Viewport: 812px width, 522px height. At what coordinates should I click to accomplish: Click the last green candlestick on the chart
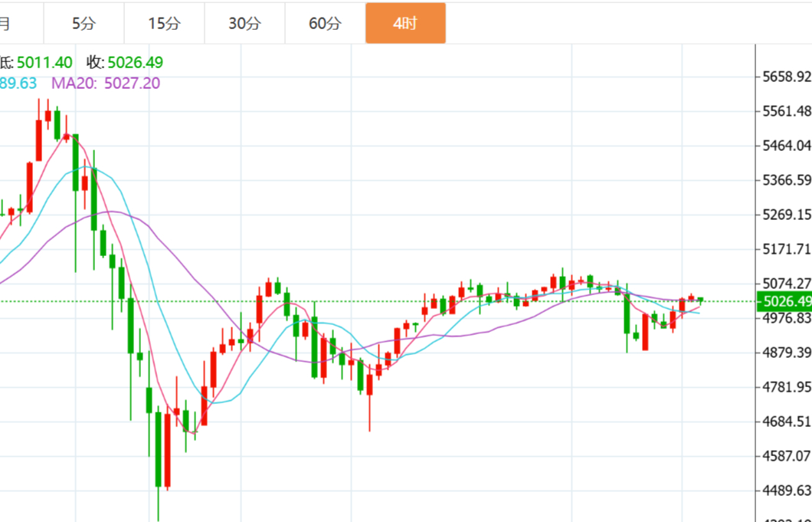click(x=700, y=300)
